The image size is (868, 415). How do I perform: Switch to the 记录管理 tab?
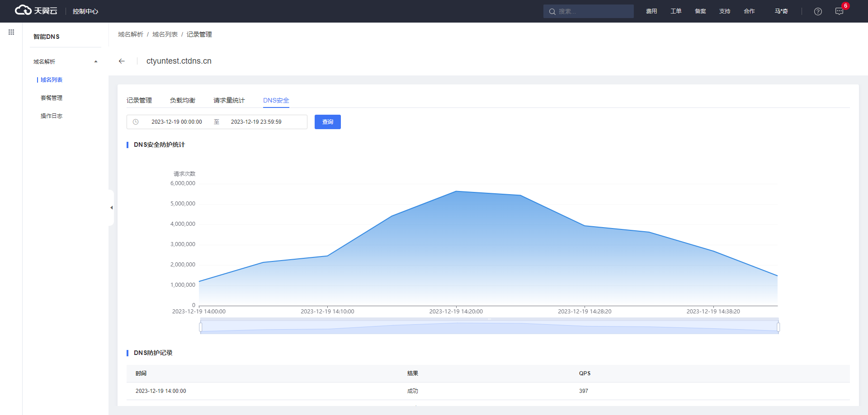click(139, 100)
